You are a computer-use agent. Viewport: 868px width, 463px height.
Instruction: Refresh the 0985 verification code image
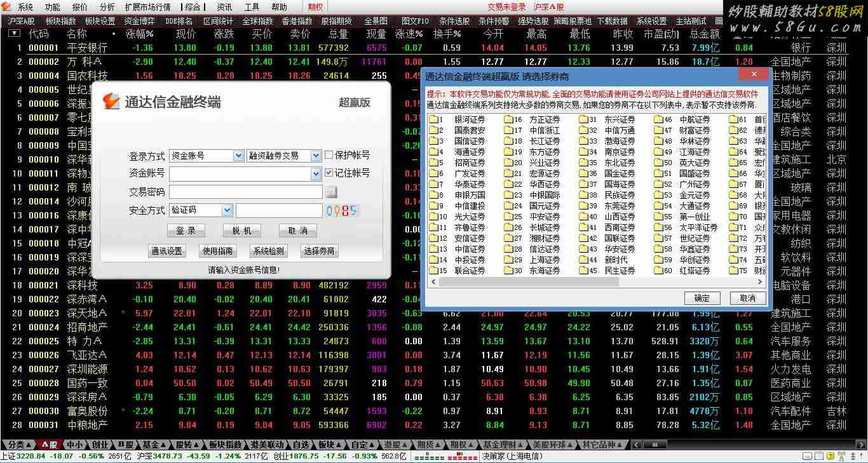(x=341, y=211)
